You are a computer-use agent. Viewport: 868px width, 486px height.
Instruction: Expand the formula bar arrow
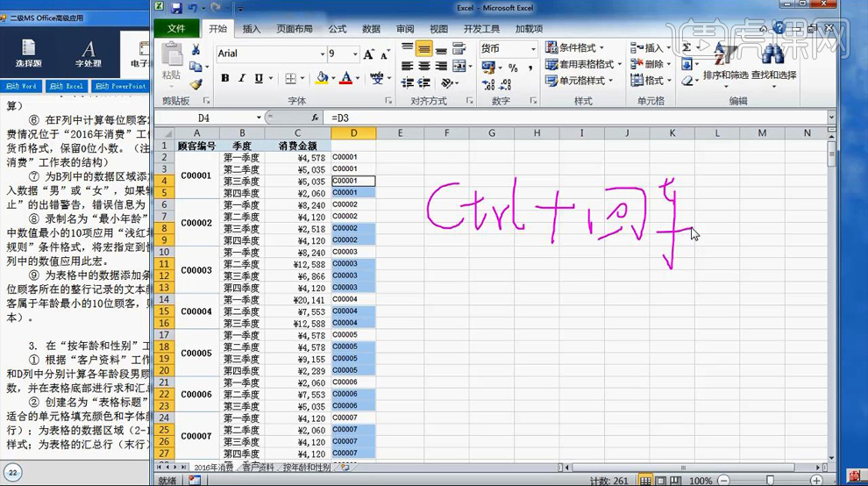[831, 118]
